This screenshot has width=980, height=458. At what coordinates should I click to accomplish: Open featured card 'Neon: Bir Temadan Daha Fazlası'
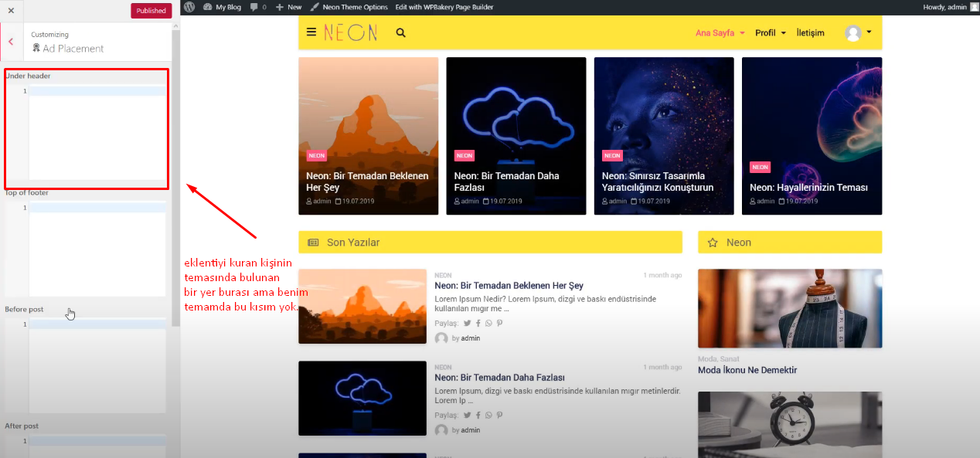click(x=516, y=136)
